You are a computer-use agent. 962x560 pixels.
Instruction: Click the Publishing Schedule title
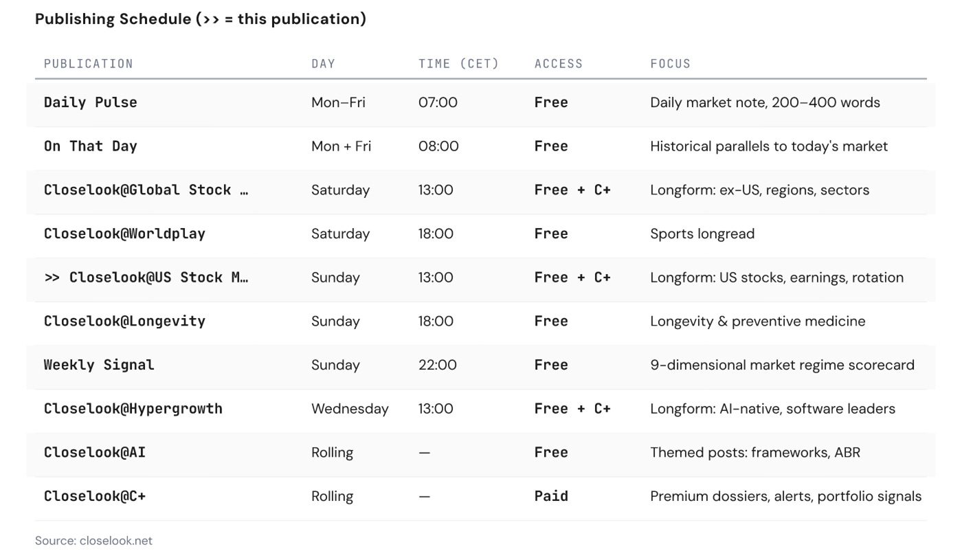(201, 19)
